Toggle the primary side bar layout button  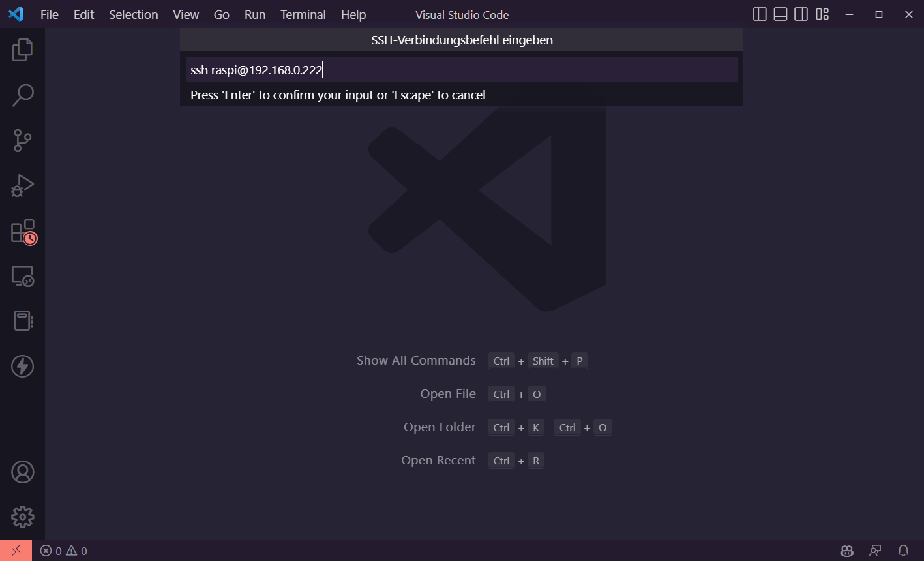pos(760,14)
